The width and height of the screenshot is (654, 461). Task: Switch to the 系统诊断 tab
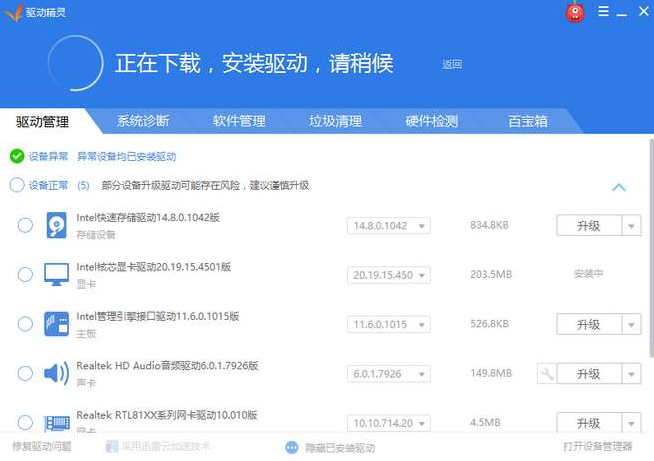pos(143,121)
